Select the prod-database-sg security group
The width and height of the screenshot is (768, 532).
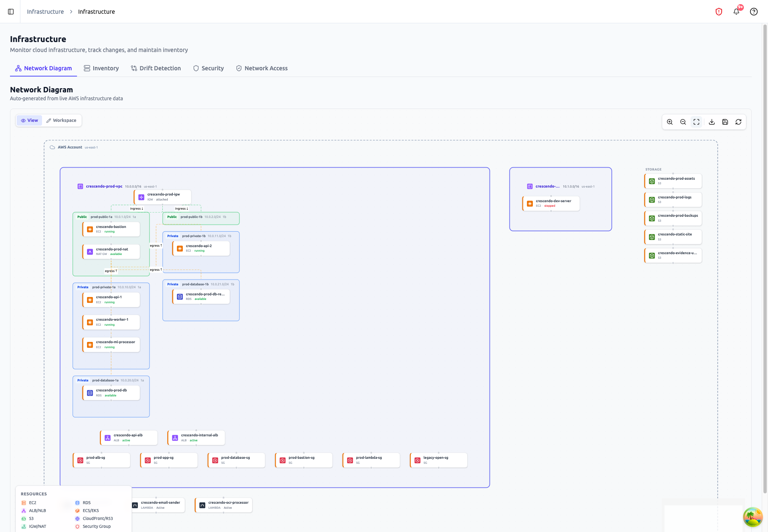[x=236, y=460]
